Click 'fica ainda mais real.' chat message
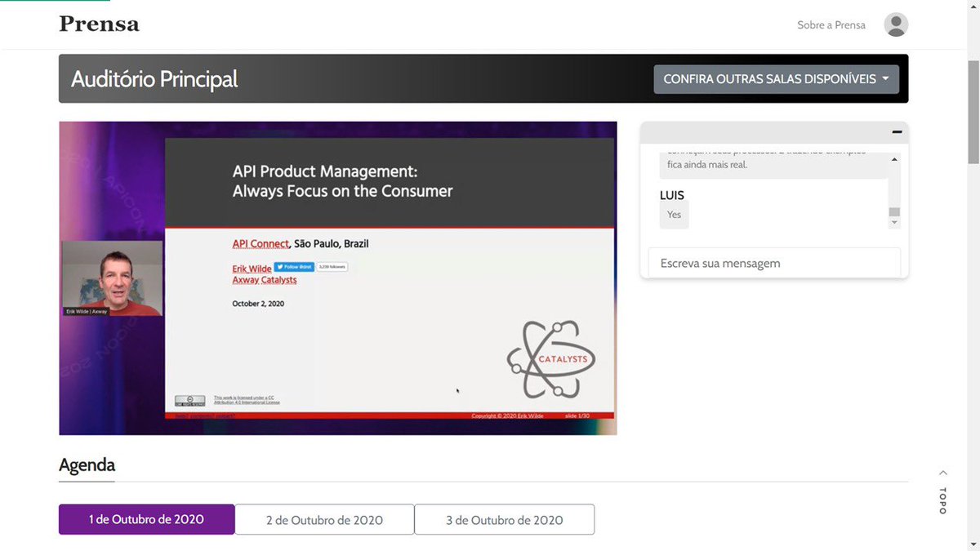This screenshot has width=980, height=551. click(707, 164)
